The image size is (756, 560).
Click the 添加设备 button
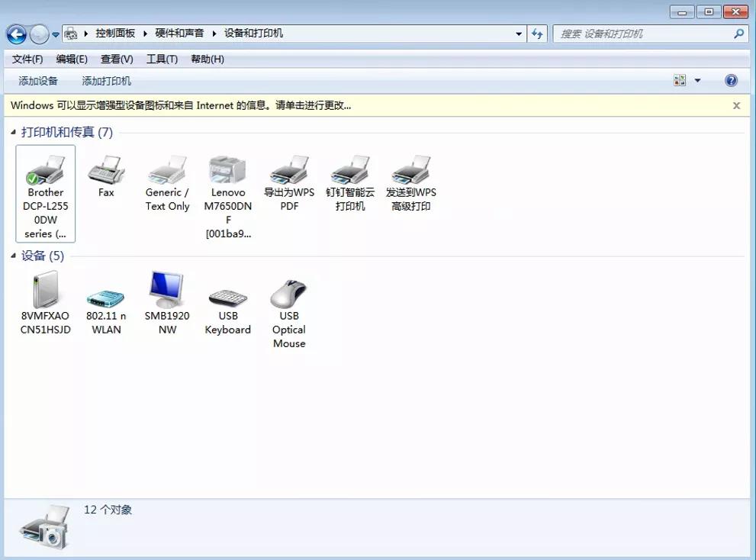click(38, 81)
